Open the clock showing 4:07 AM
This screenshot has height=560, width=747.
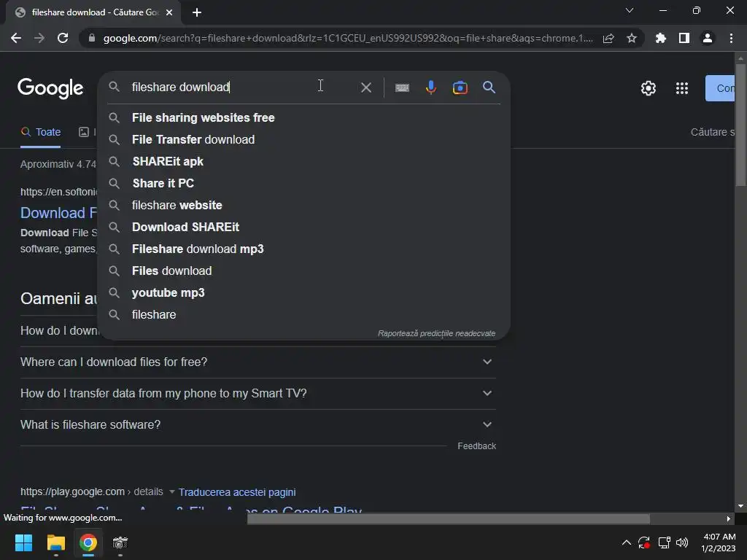719,542
